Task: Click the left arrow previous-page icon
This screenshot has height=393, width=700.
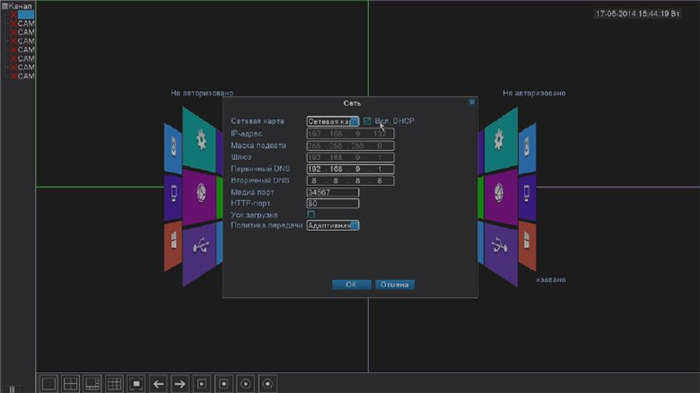Action: [x=158, y=384]
